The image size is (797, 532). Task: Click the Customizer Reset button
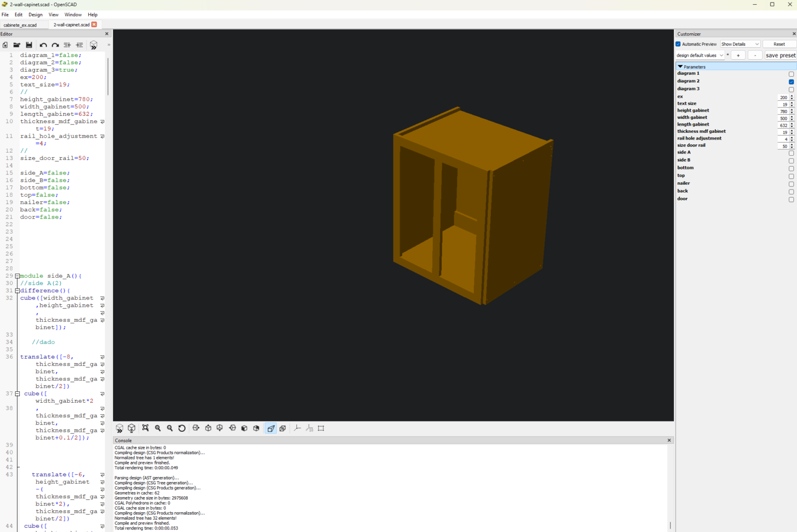779,44
